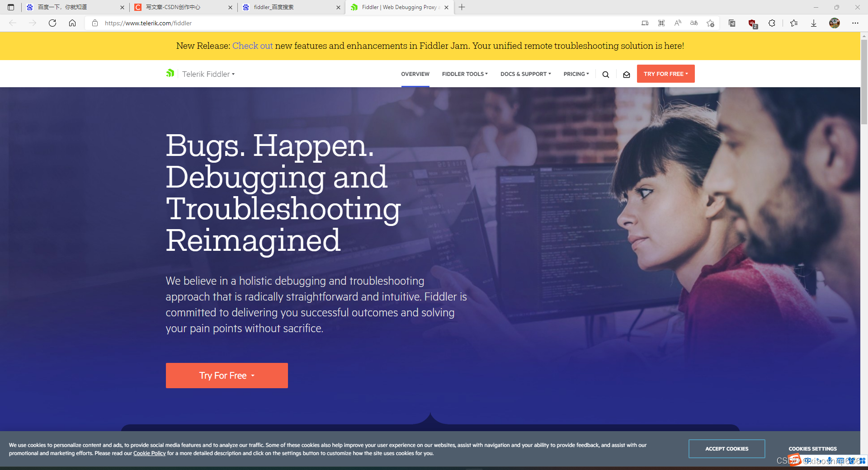Open the Favorites list icon

point(794,23)
